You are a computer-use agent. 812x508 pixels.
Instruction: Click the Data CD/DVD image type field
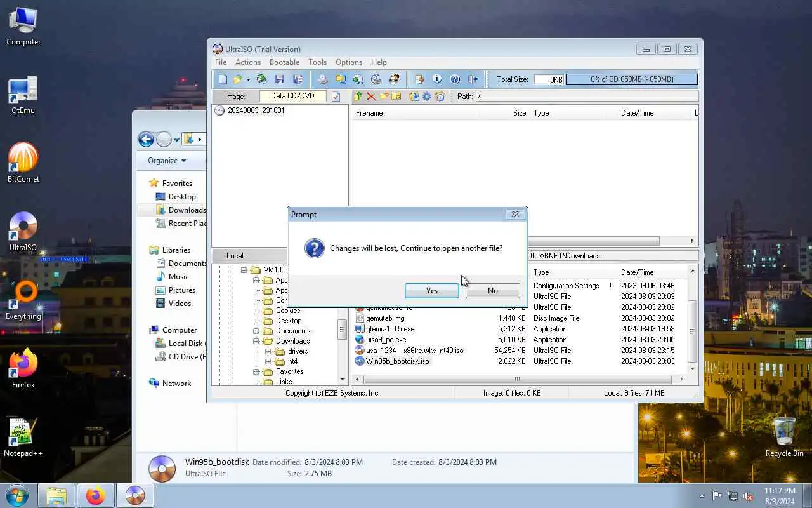point(292,97)
